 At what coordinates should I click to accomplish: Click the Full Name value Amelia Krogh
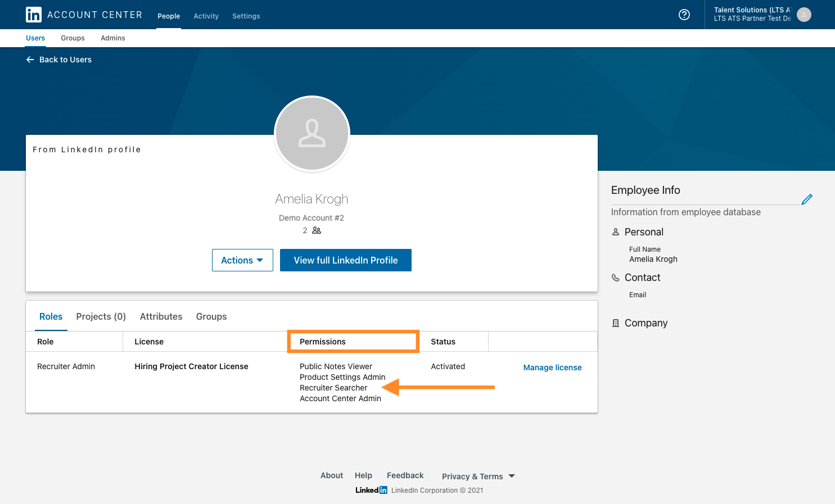click(x=653, y=259)
